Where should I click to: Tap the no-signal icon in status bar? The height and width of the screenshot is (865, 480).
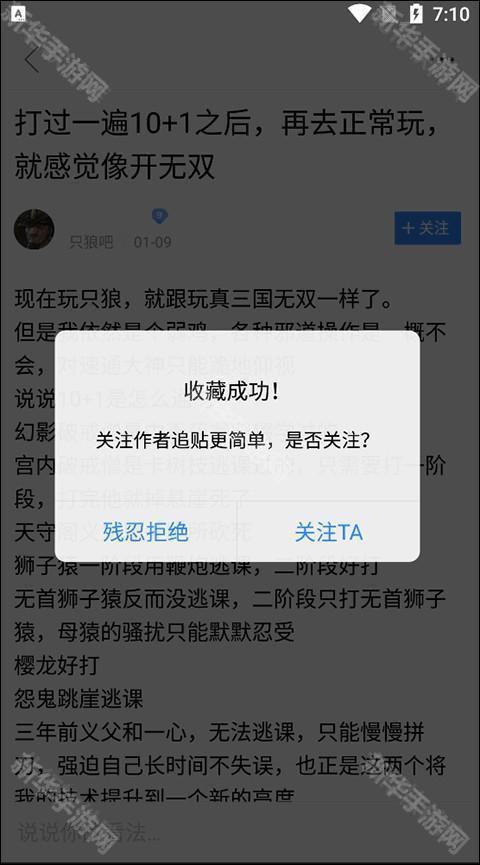(390, 13)
